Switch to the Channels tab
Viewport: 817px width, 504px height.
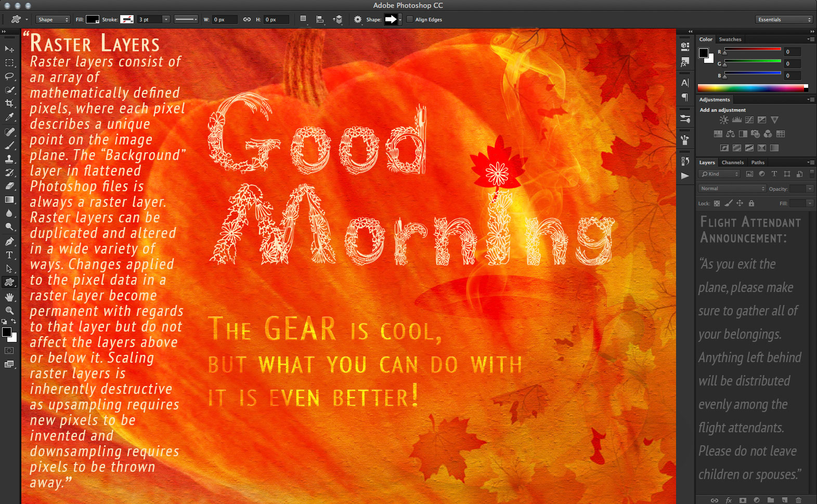tap(733, 163)
